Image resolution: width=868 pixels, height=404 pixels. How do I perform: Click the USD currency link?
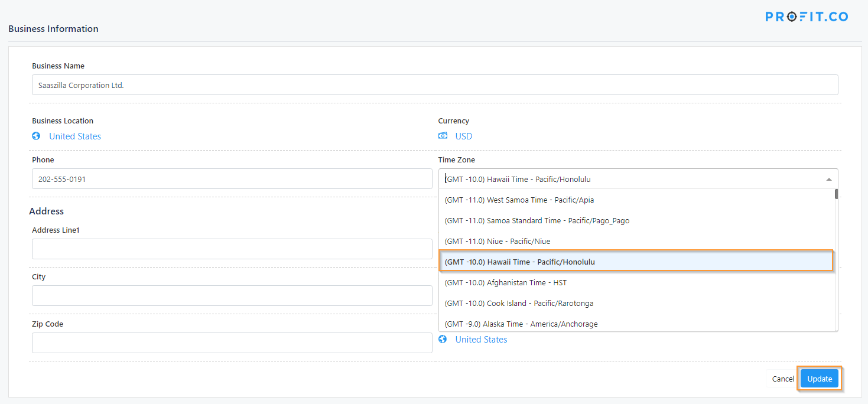(x=463, y=136)
